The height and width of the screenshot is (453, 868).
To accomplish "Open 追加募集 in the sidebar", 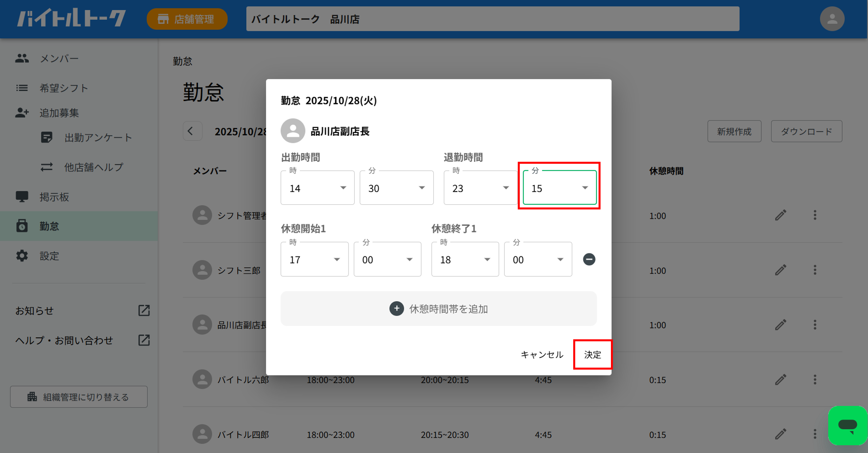I will coord(79,113).
